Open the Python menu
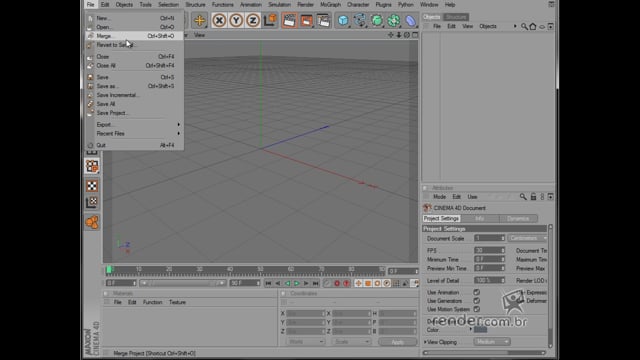Viewport: 640px width, 360px height. (x=405, y=4)
